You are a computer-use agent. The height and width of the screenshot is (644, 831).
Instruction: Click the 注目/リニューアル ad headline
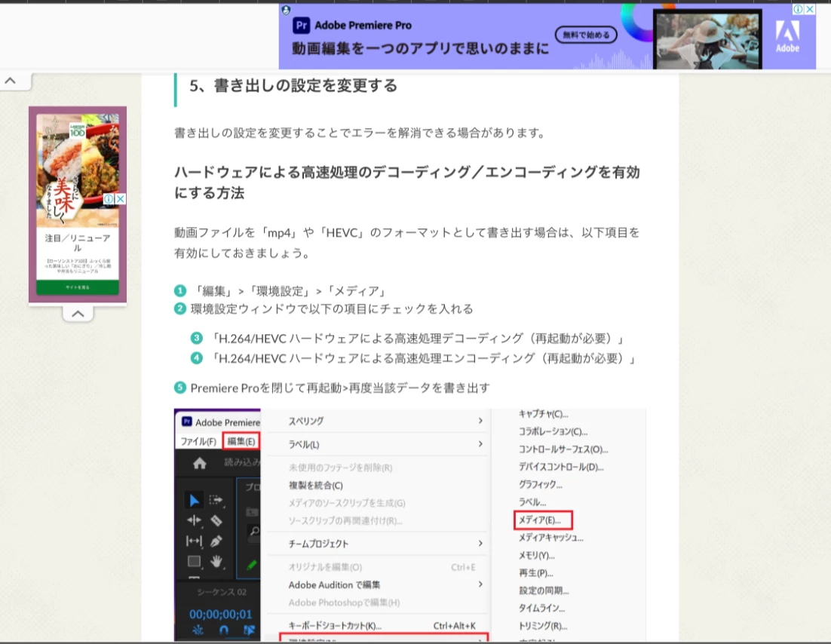(78, 243)
